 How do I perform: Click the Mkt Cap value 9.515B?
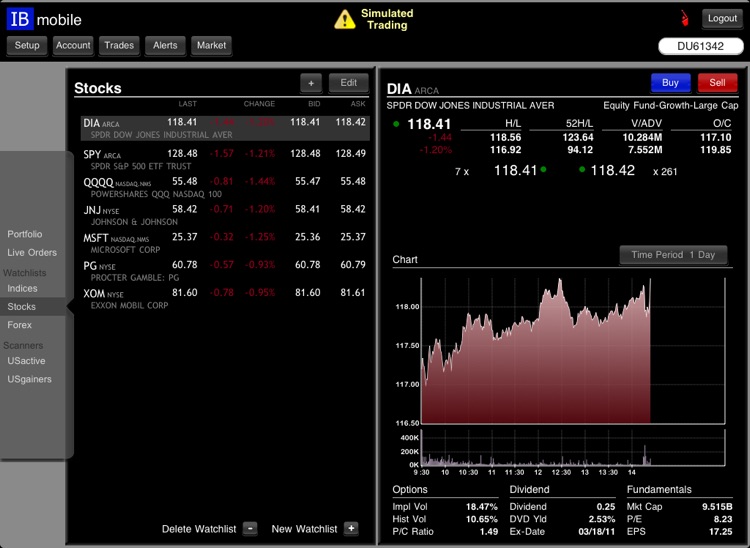tap(717, 506)
